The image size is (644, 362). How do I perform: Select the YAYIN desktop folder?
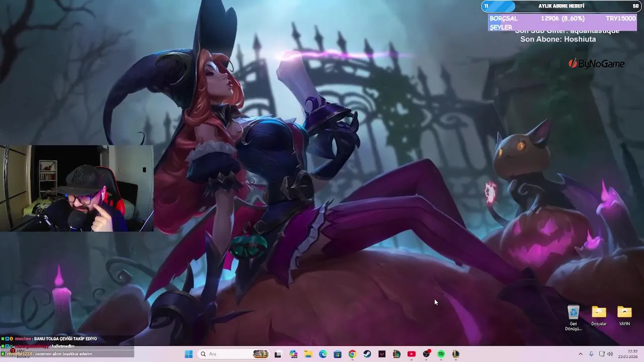624,316
